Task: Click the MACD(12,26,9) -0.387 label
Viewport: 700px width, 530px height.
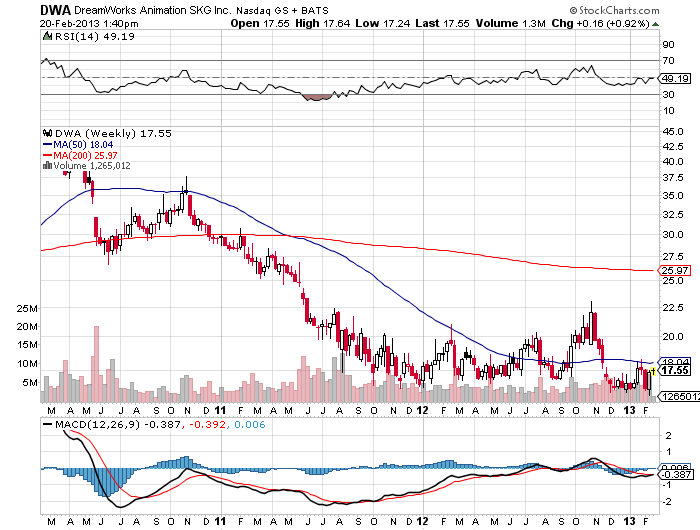Action: (x=118, y=424)
